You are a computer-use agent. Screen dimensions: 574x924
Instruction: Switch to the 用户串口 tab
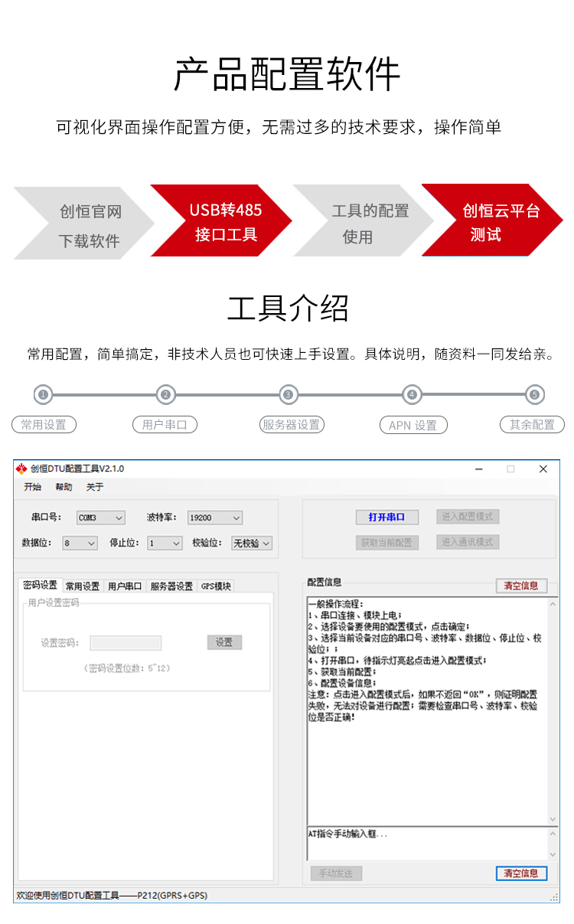click(x=125, y=586)
